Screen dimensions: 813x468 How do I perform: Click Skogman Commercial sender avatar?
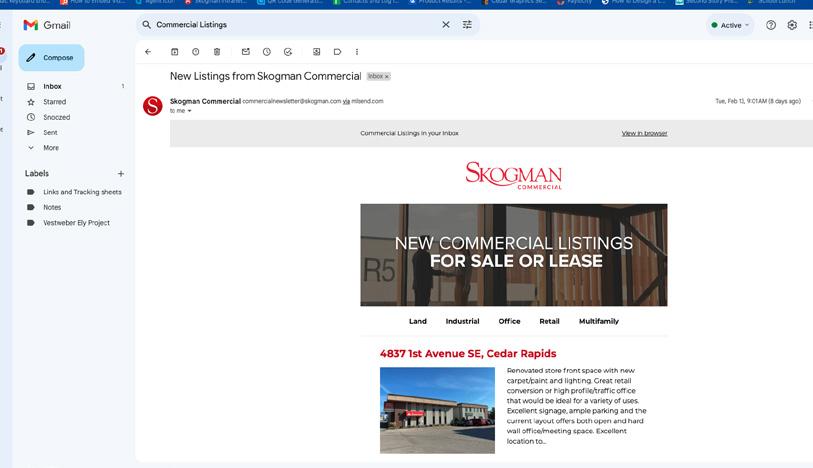point(152,106)
